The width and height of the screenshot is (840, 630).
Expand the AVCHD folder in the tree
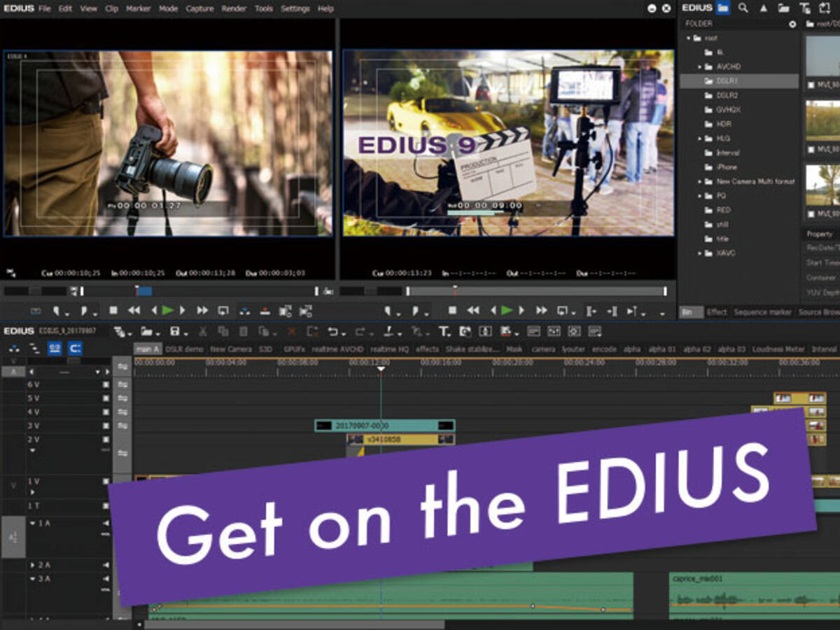click(x=700, y=66)
